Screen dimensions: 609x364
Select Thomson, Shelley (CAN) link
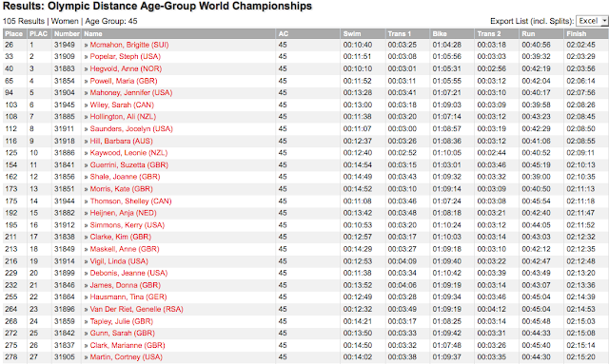click(130, 201)
